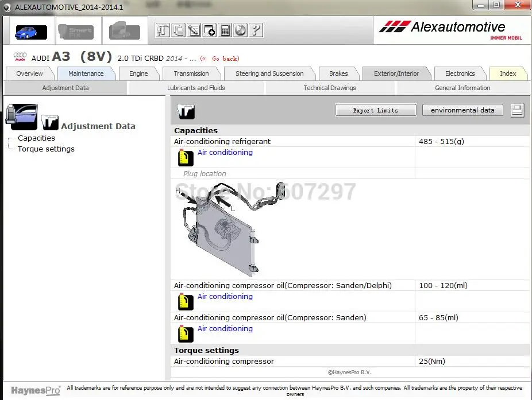Open the Lubricants and Fluids sub-tab
This screenshot has width=532, height=400.
(x=196, y=88)
